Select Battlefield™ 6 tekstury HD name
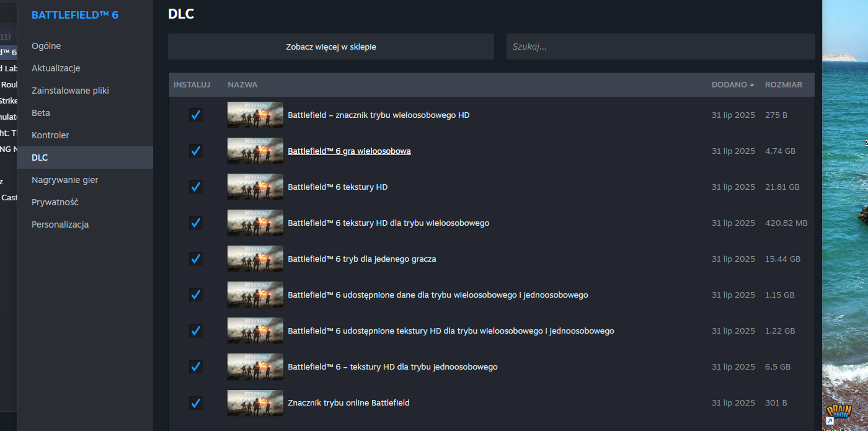 coord(338,187)
